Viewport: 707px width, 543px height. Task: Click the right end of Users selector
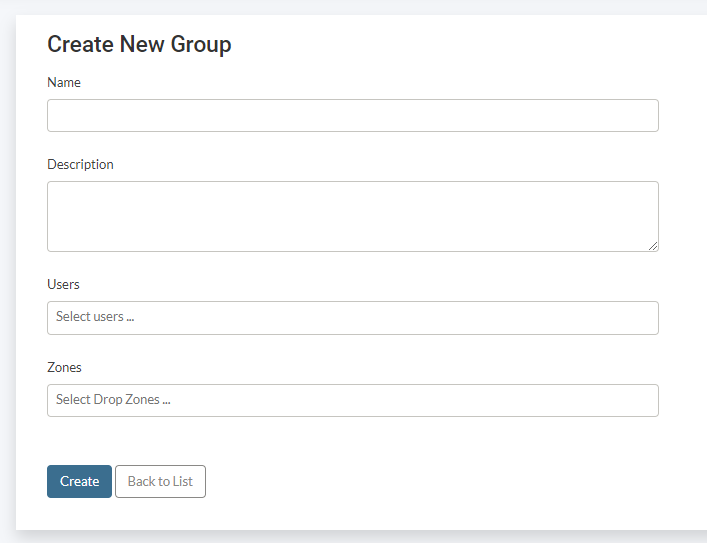(645, 318)
